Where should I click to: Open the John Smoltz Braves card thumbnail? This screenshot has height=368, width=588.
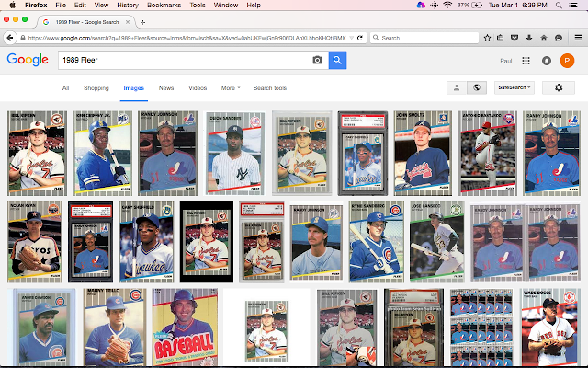tap(423, 154)
